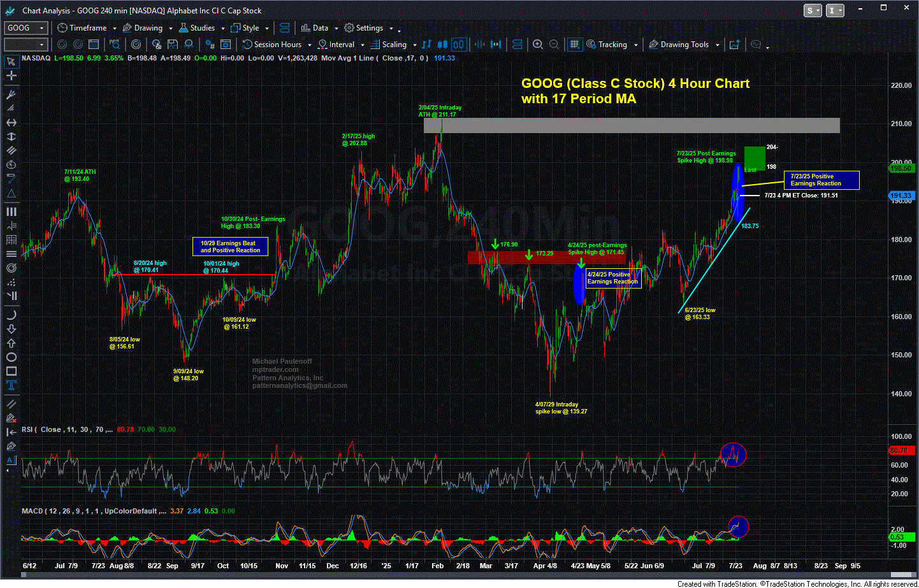Select the arc drawing tool
The image size is (919, 588).
[11, 315]
